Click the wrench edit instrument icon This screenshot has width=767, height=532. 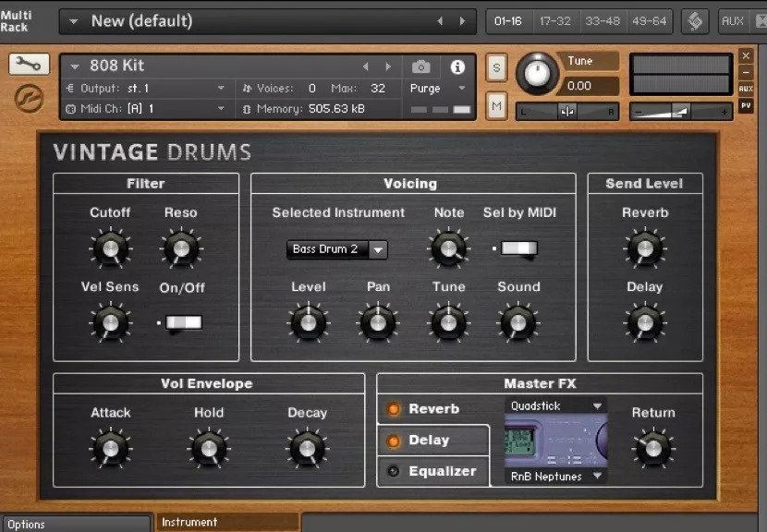click(x=29, y=66)
